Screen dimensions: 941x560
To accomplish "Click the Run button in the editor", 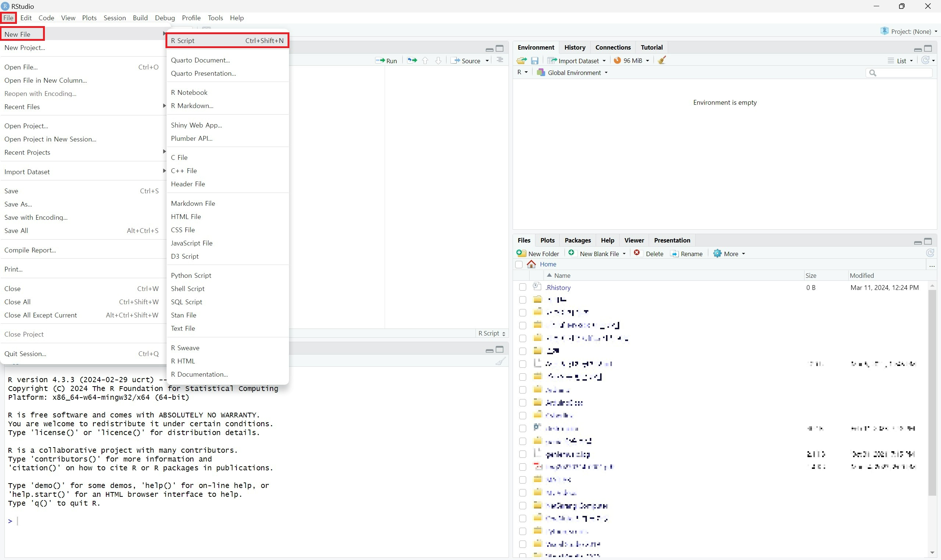I will (x=387, y=61).
